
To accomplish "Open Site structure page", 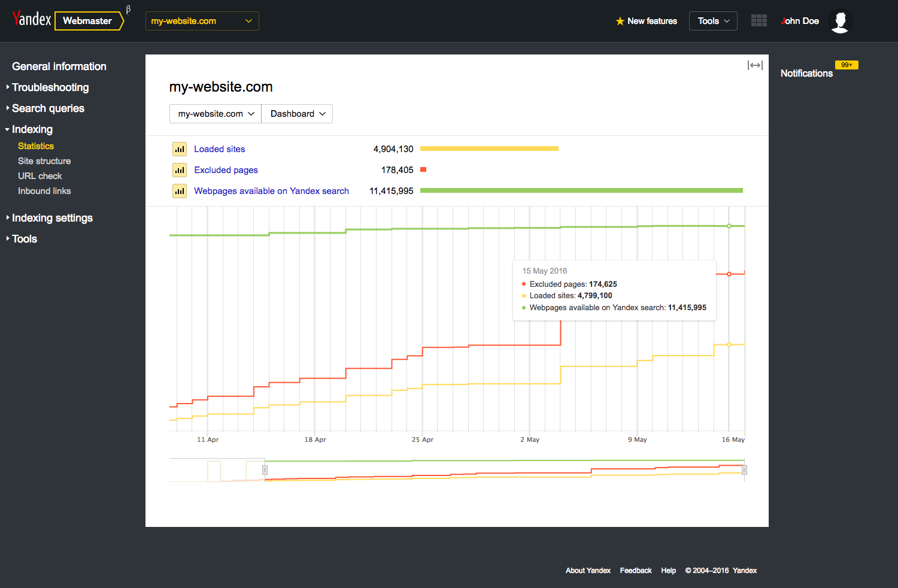I will [x=44, y=161].
